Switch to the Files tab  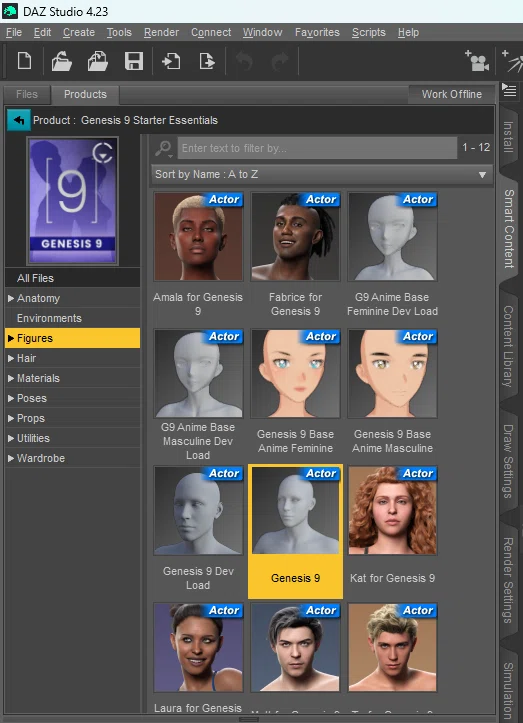pos(27,94)
